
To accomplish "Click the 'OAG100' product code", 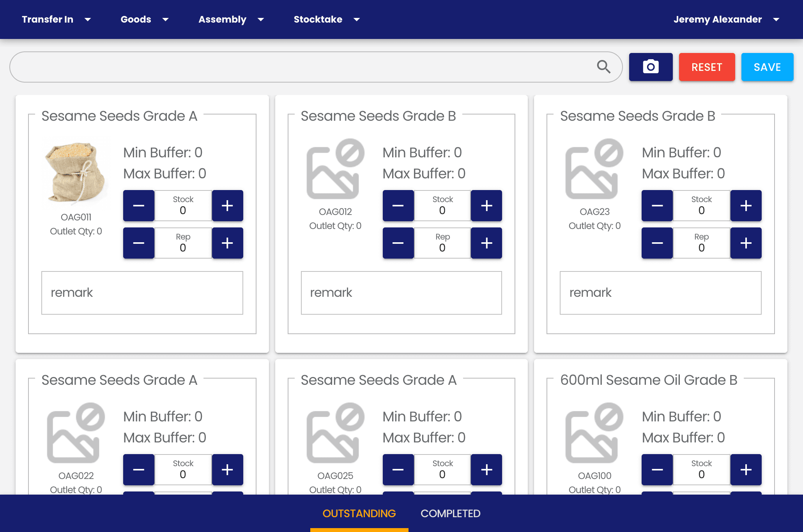I will (x=594, y=476).
